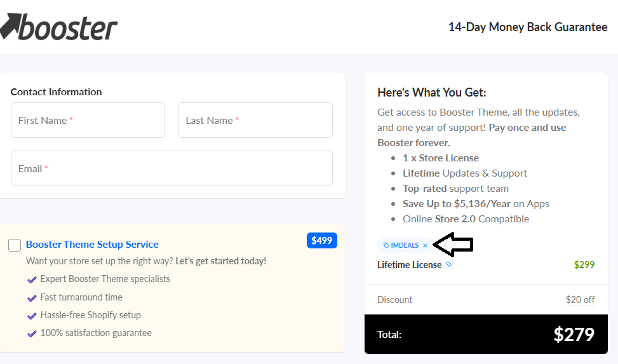This screenshot has height=364, width=618.
Task: Click 'Here's What You Get:' heading
Action: click(431, 92)
